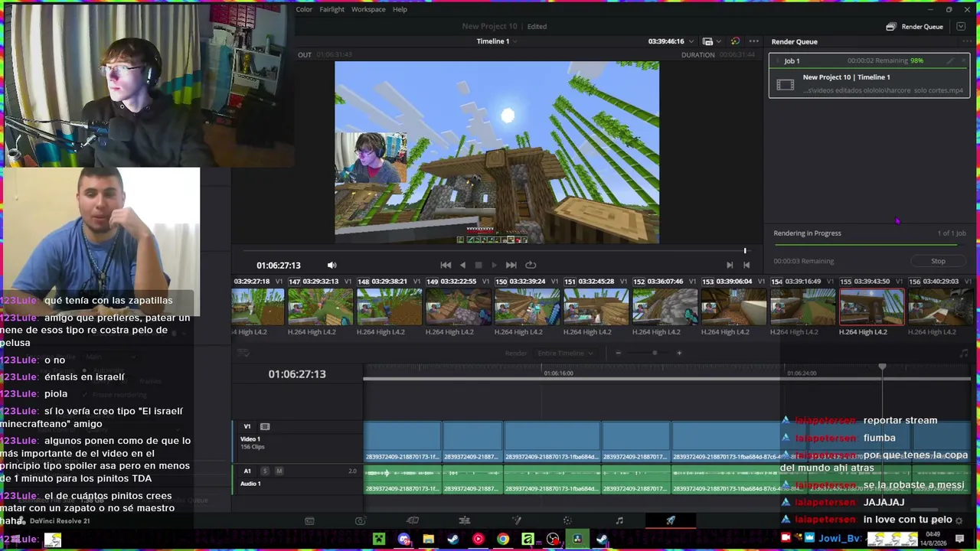This screenshot has height=551, width=980.
Task: Zoom in the deliver timeline
Action: point(679,353)
